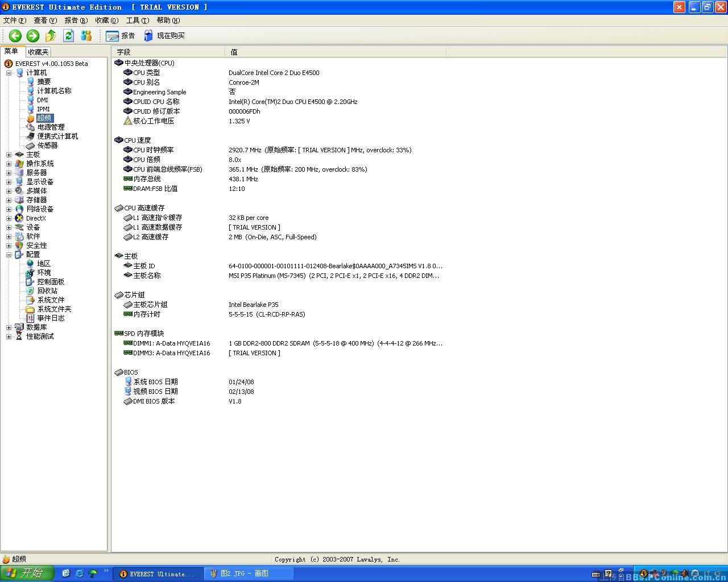The image size is (728, 582).
Task: Expand the 安全性 tree node
Action: (x=9, y=246)
